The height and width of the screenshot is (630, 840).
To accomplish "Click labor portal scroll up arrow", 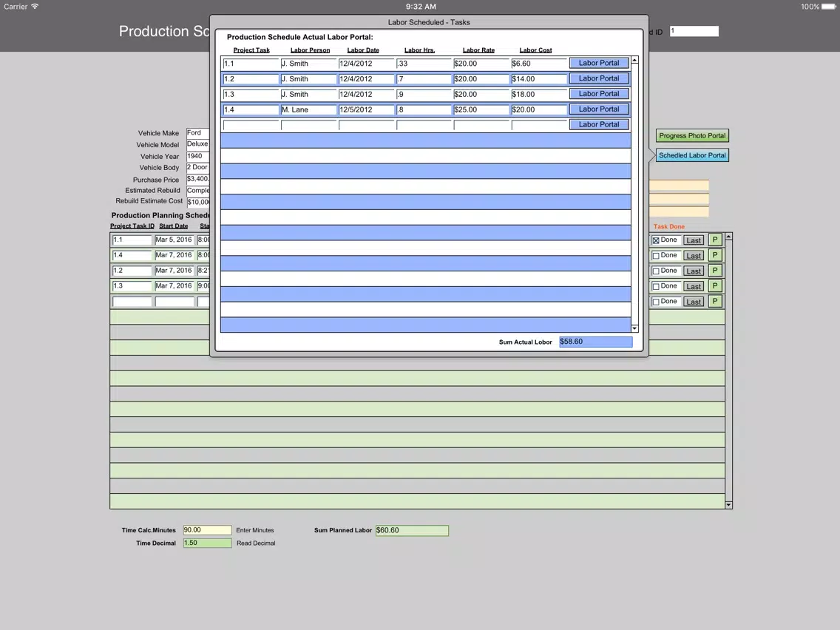I will pos(635,60).
